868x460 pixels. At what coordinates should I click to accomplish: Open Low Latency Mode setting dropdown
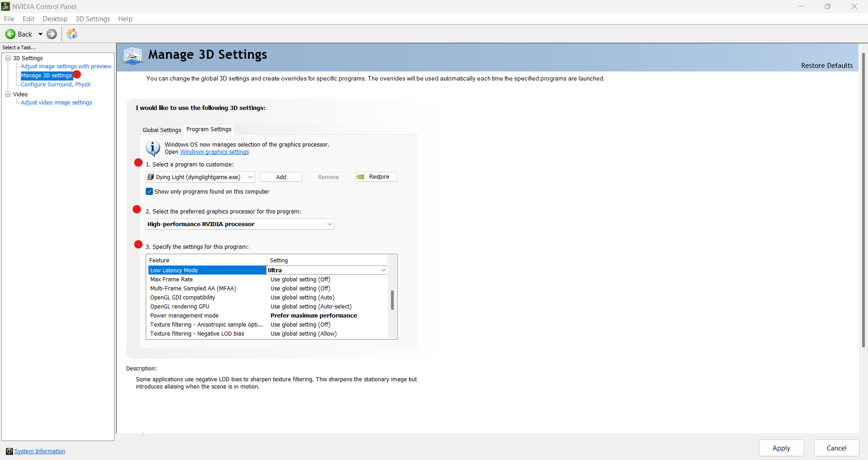point(383,270)
